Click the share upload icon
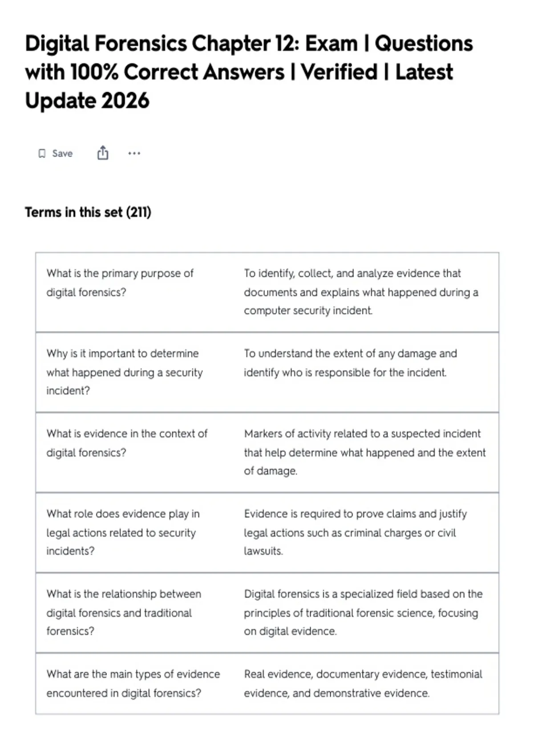 click(x=103, y=153)
